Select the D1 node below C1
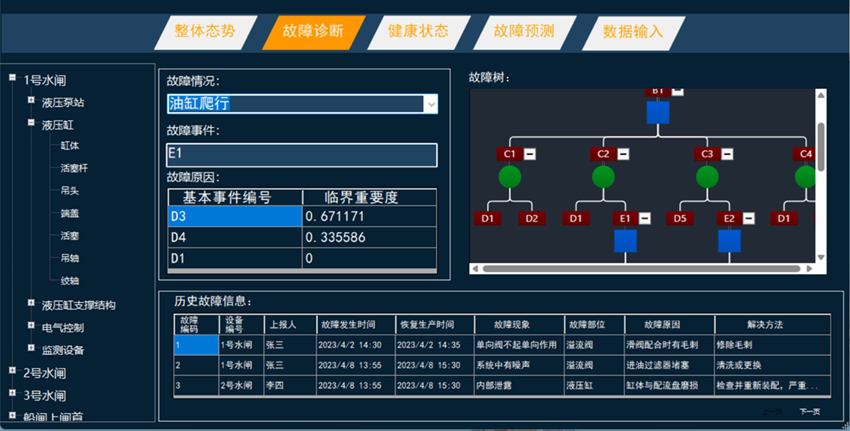This screenshot has height=431, width=850. click(x=487, y=218)
